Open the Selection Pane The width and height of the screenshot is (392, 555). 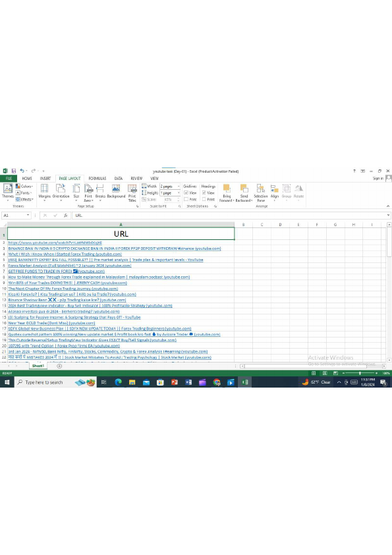[261, 192]
